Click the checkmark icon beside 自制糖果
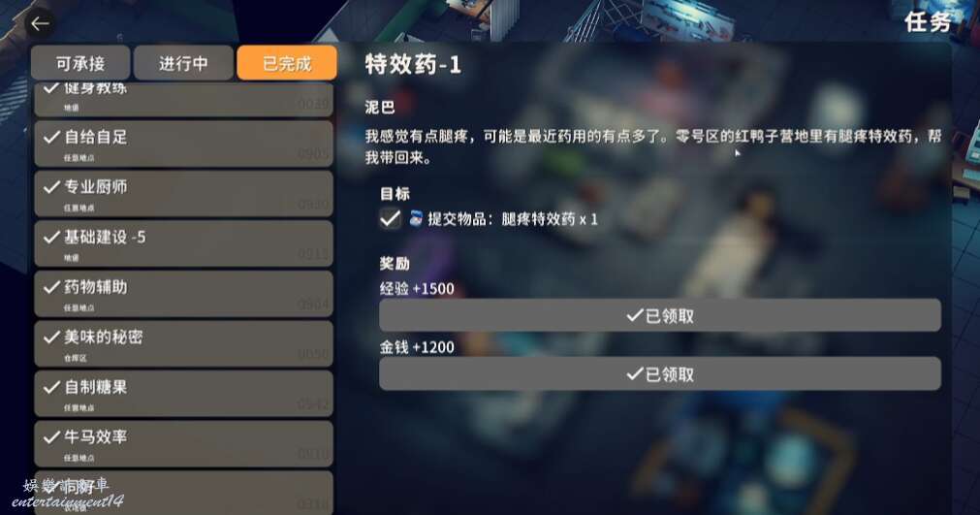 pyautogui.click(x=52, y=388)
